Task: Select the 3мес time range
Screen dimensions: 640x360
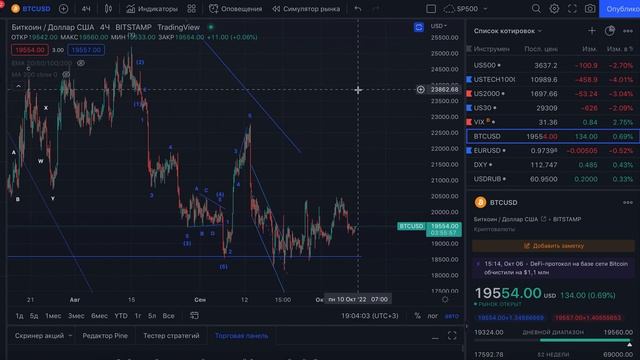Action: 76,316
